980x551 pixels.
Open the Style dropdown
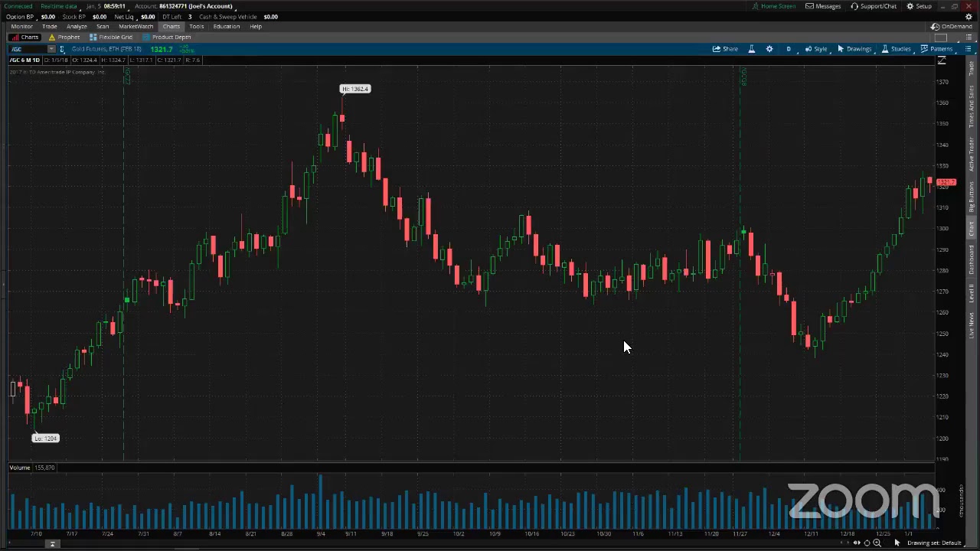coord(816,49)
